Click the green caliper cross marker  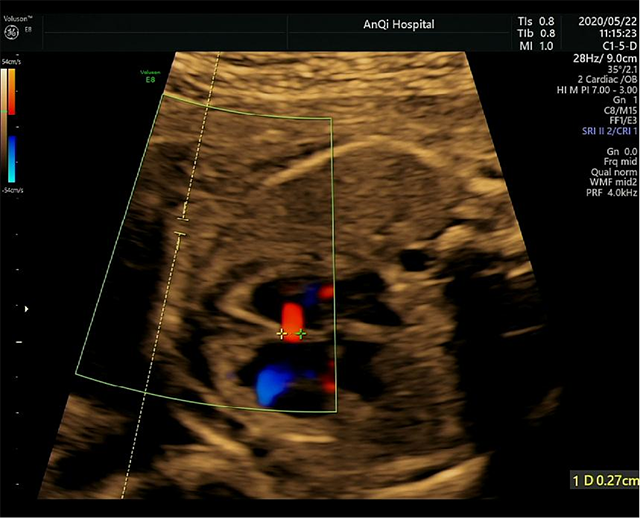point(300,333)
